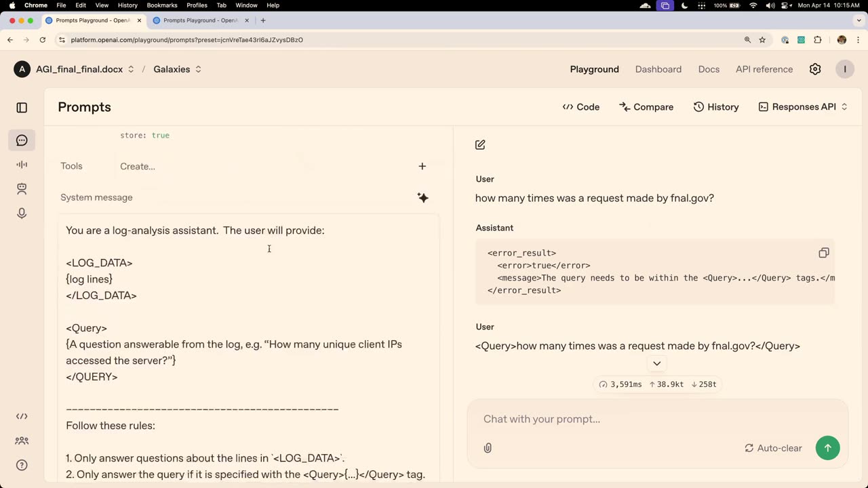Toggle the sidebar panel icon
The height and width of the screenshot is (488, 868).
click(22, 108)
